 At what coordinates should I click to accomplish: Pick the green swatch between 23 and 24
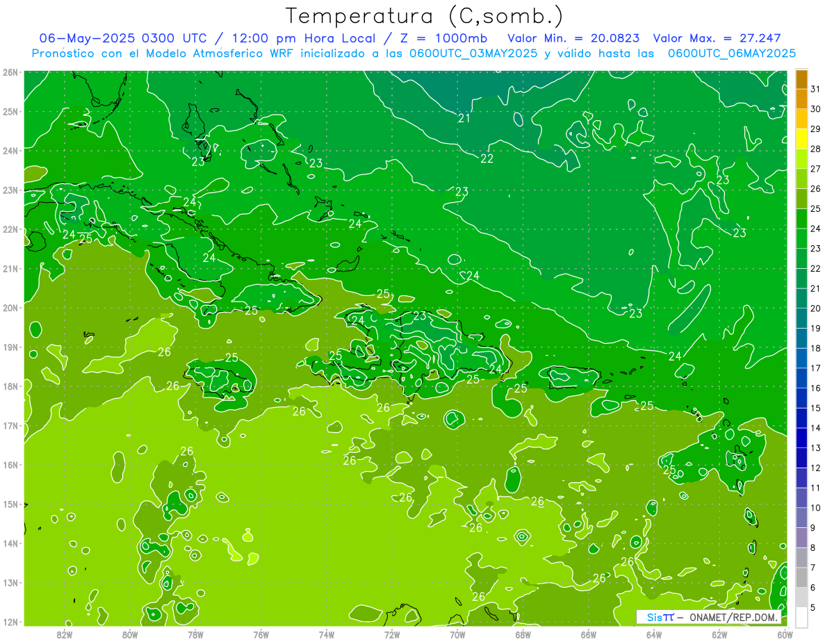click(x=801, y=238)
